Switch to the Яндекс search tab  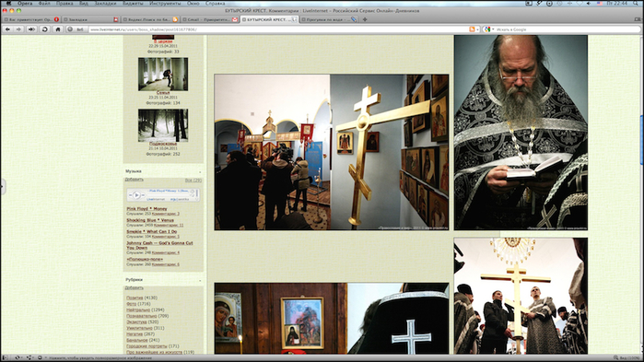pos(150,19)
